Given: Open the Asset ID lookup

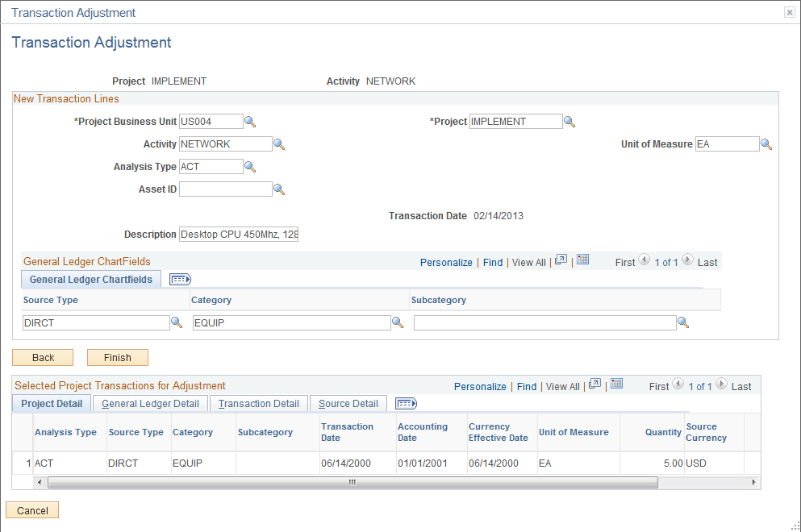Looking at the screenshot, I should tap(279, 189).
